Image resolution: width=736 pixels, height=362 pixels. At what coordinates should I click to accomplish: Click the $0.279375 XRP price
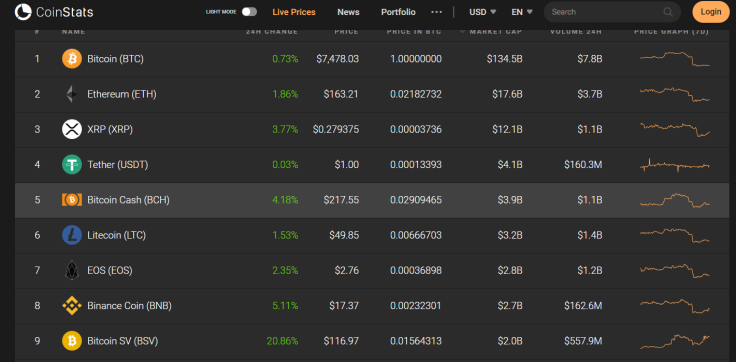336,129
